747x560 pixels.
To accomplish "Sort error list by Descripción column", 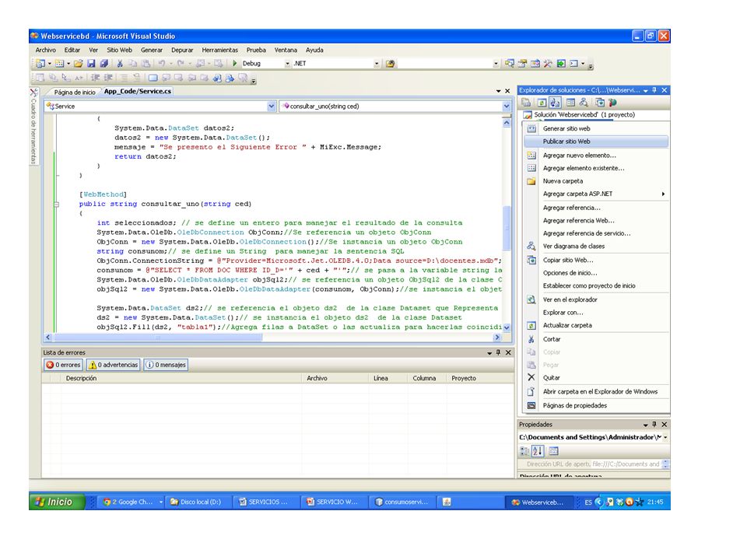I will [x=181, y=378].
